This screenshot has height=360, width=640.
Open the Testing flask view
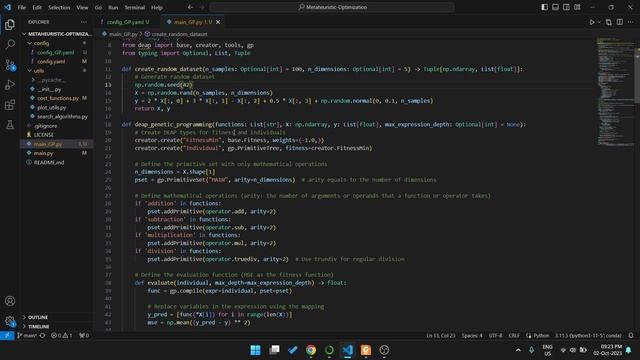10,124
